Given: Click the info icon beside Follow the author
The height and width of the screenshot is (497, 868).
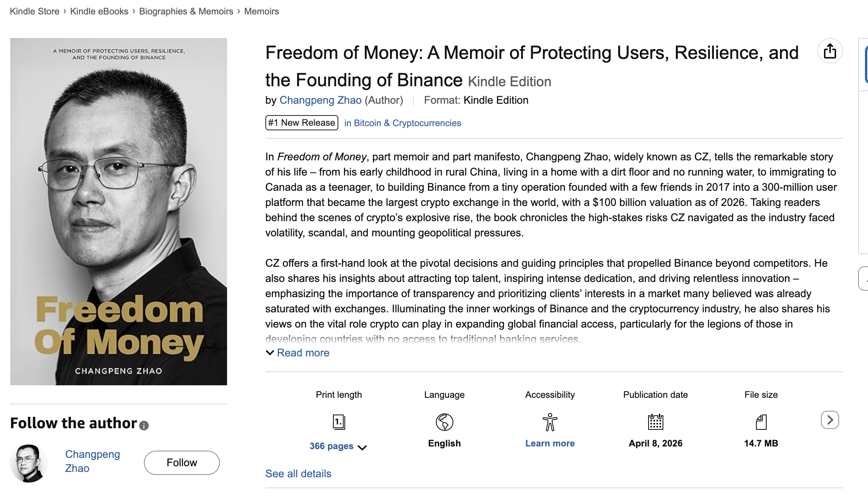Looking at the screenshot, I should point(144,425).
